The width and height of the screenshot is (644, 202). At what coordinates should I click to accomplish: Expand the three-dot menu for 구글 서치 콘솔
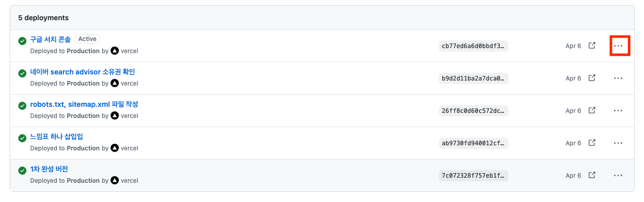click(618, 46)
